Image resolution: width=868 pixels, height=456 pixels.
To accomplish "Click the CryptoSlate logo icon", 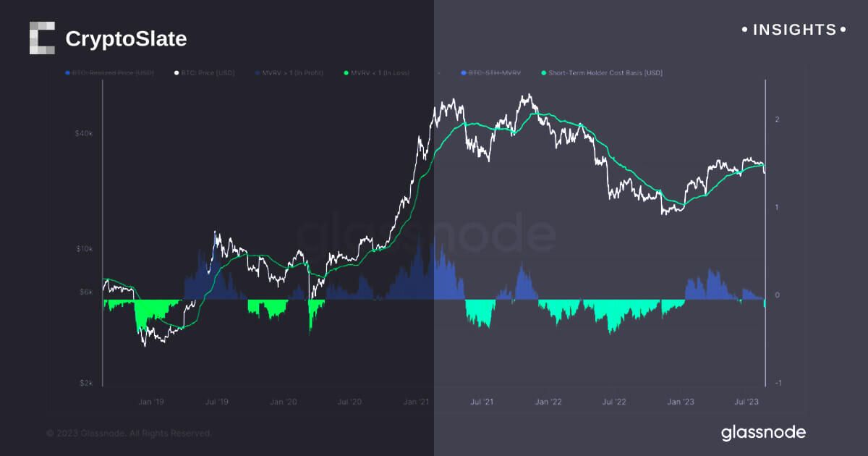I will (42, 38).
